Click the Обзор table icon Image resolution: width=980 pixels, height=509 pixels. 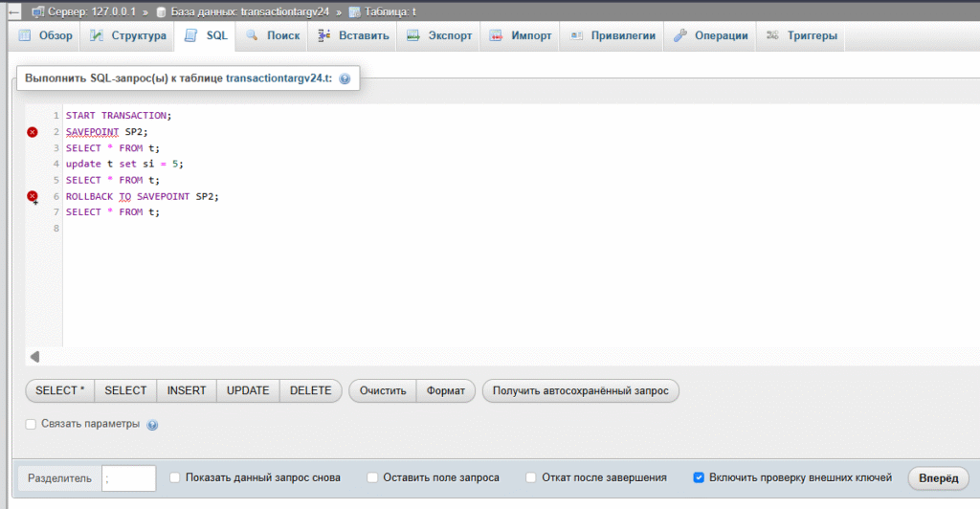[25, 35]
